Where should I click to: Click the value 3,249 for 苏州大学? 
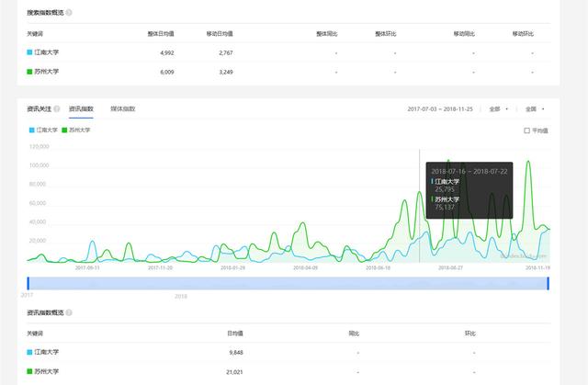[226, 72]
